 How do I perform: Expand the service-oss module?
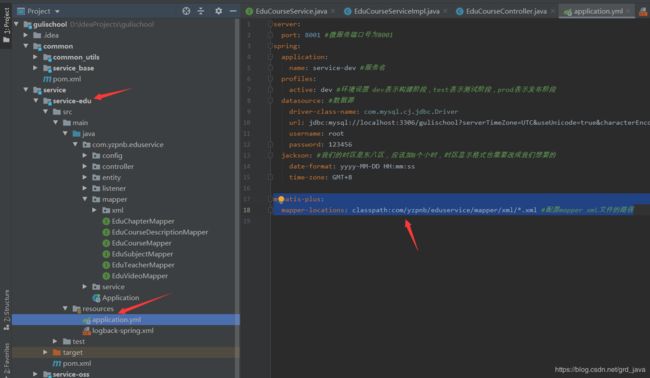(x=36, y=374)
